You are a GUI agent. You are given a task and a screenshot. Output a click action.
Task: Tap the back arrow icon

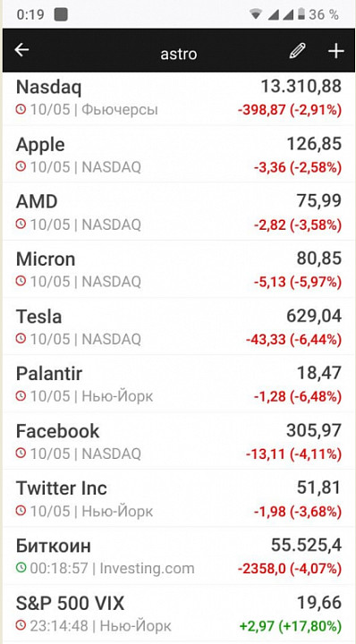coord(21,50)
